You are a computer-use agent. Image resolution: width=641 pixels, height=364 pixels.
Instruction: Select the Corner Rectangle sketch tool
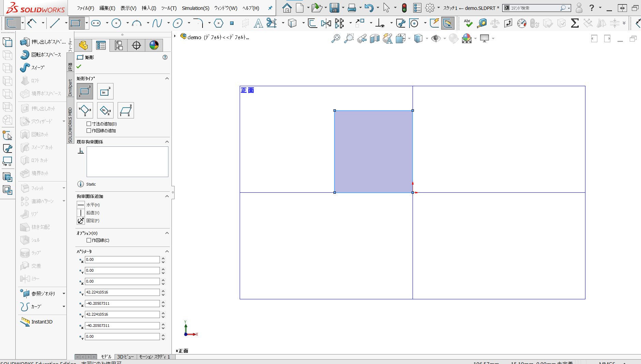click(x=76, y=23)
